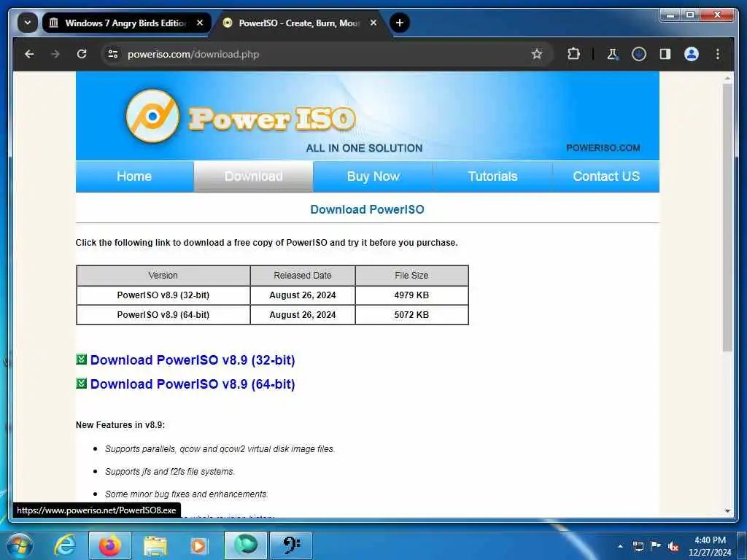
Task: Expand the tab search dropdown arrow
Action: pyautogui.click(x=28, y=23)
